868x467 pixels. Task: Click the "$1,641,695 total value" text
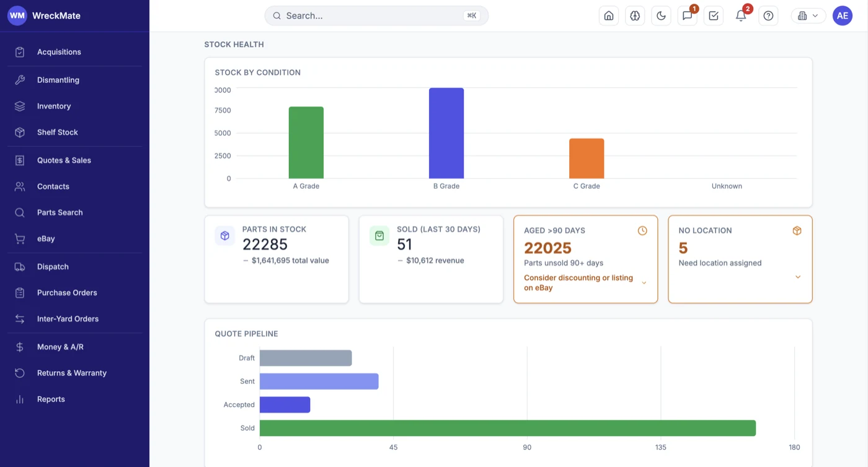290,261
